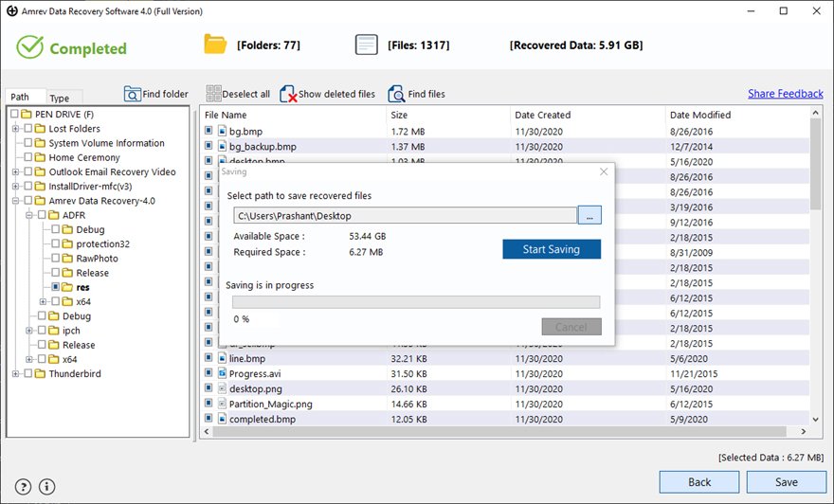Click the horizontal scrollbar of file list
The image size is (834, 504).
point(501,431)
